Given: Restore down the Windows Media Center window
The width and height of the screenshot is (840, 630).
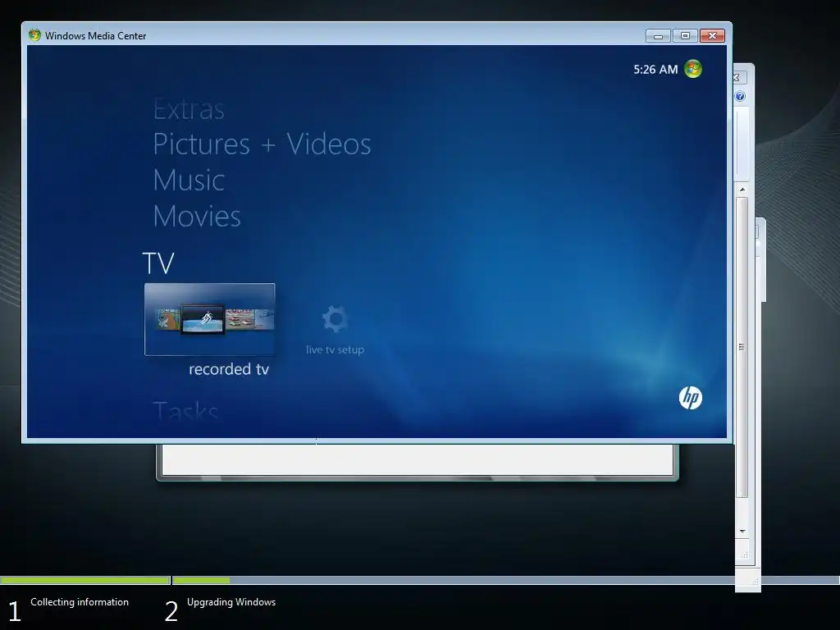Looking at the screenshot, I should click(x=685, y=36).
